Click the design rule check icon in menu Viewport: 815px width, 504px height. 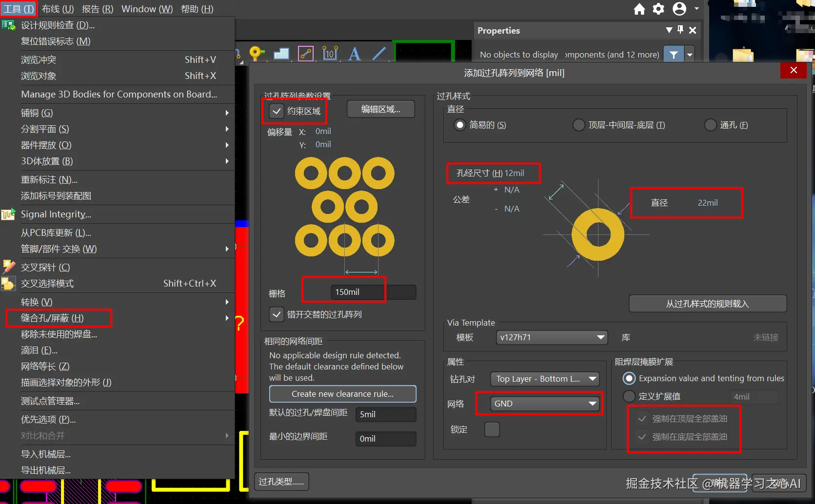pos(8,25)
